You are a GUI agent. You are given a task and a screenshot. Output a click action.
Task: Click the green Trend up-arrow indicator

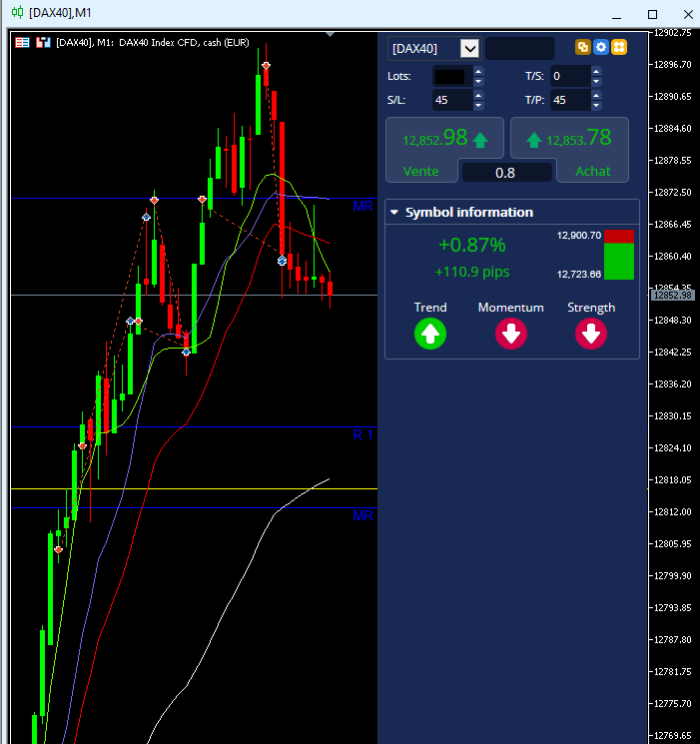click(430, 334)
